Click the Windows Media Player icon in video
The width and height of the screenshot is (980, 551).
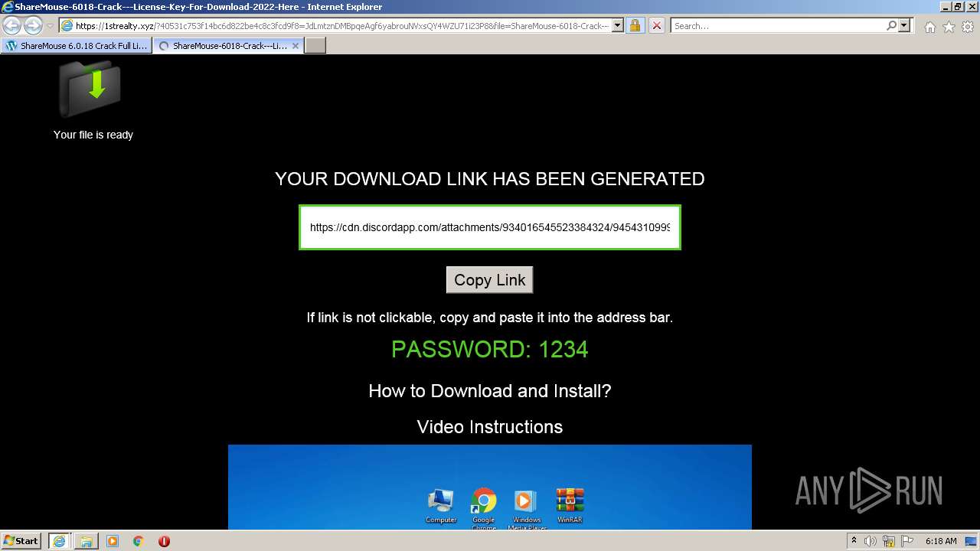pos(526,508)
